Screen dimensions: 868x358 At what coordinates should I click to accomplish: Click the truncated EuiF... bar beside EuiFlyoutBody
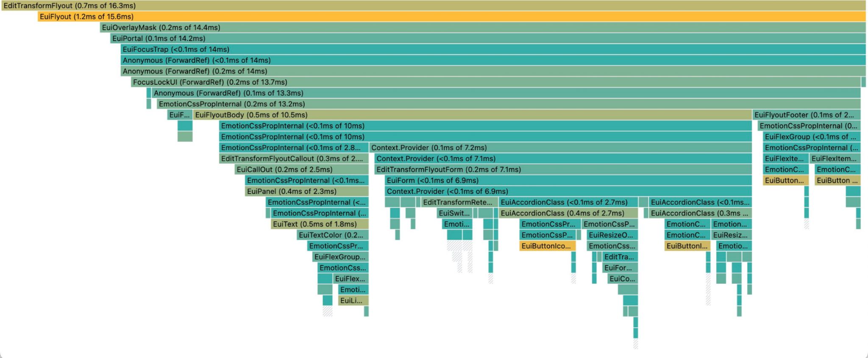click(180, 115)
